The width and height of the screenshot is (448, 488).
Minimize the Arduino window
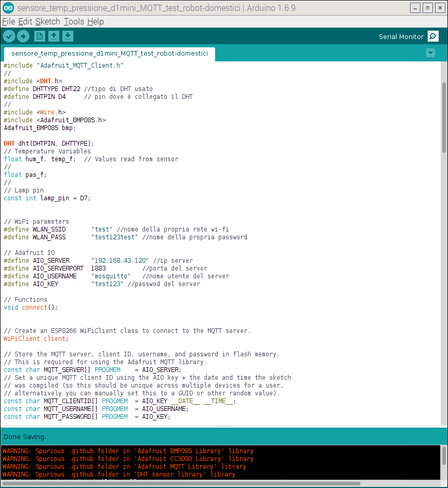pos(415,8)
